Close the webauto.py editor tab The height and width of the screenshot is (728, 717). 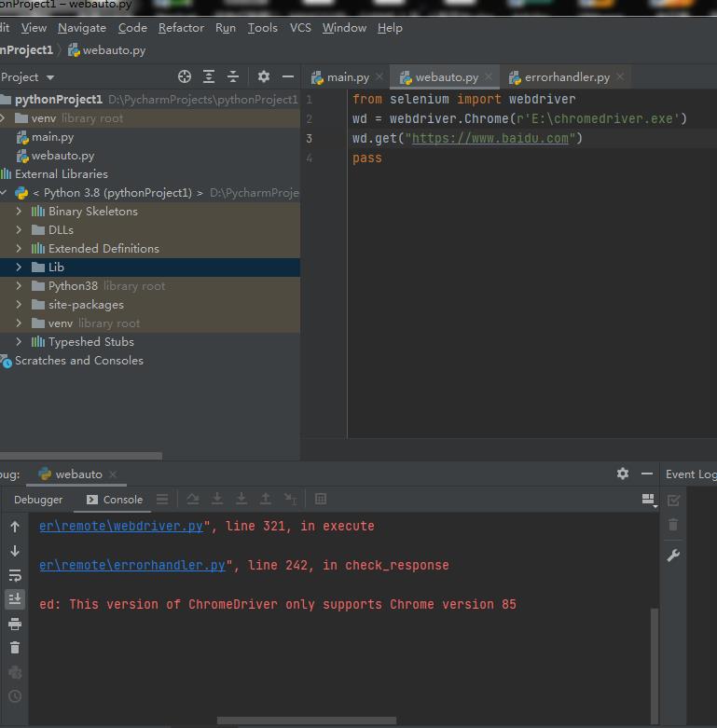[489, 76]
